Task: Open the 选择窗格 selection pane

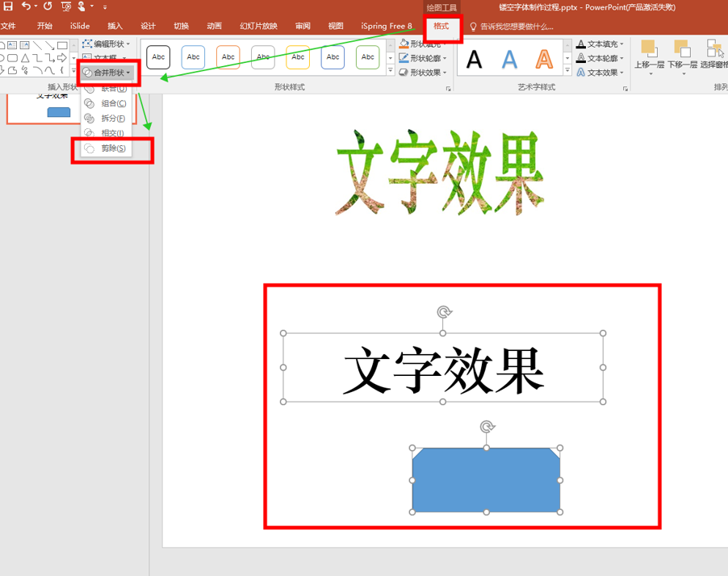Action: 714,54
